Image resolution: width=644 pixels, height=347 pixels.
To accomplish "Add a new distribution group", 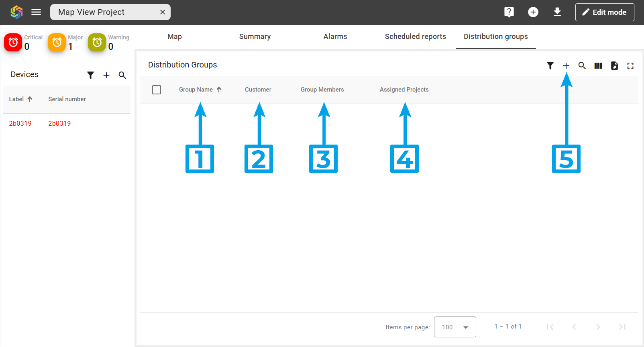I will point(566,65).
